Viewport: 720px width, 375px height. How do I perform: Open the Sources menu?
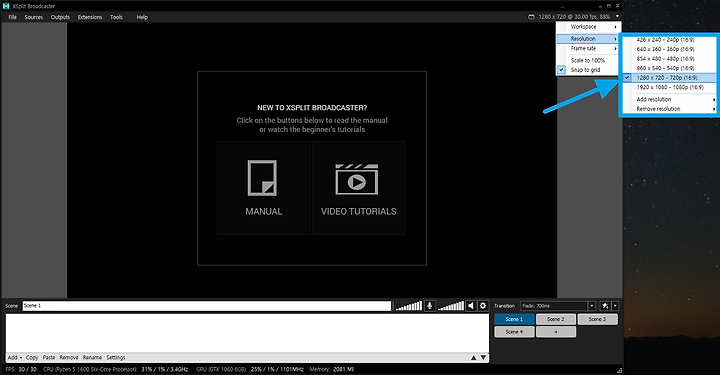coord(34,17)
